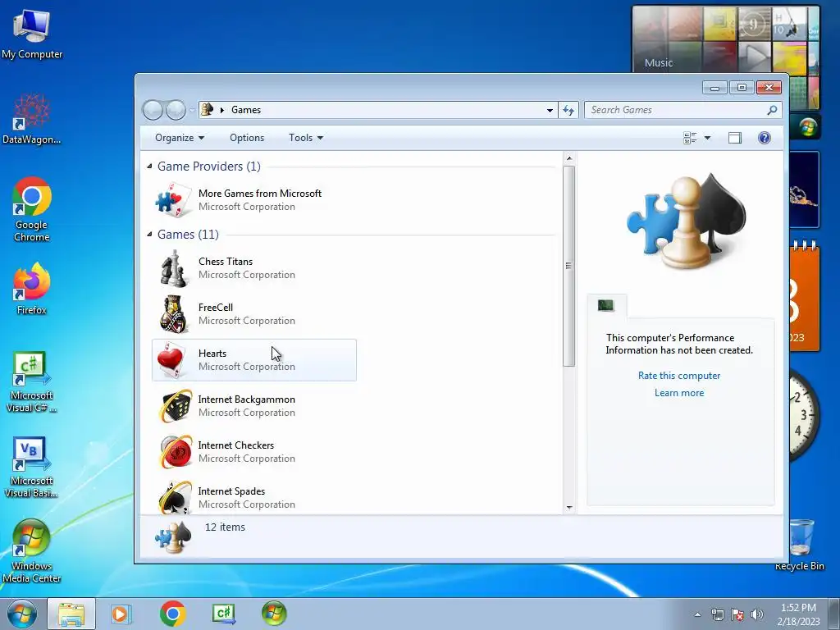This screenshot has width=840, height=630.
Task: Click the calendar gadget on desktop
Action: (x=804, y=297)
